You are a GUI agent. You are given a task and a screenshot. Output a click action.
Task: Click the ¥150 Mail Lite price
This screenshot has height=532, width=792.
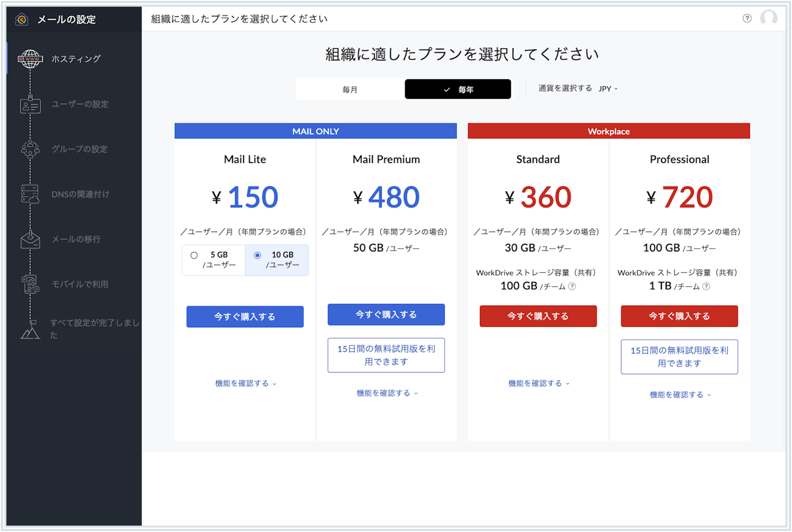click(245, 197)
